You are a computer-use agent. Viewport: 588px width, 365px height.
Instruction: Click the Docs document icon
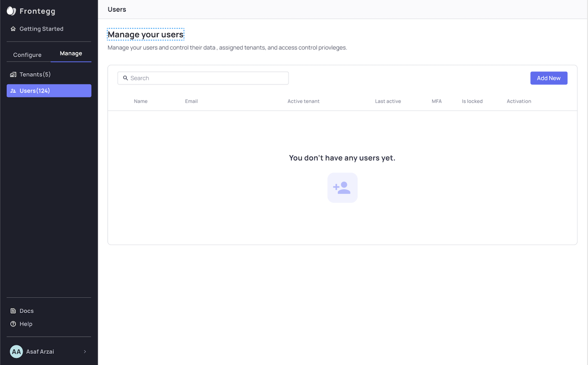tap(13, 311)
